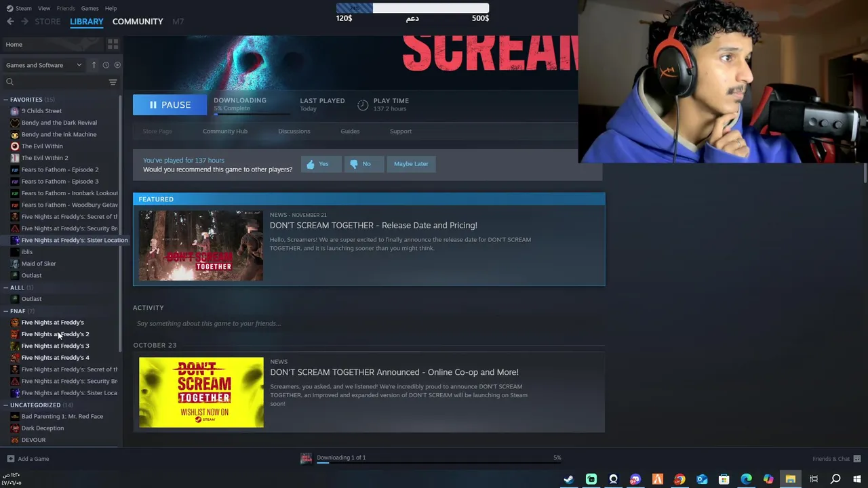Viewport: 868px width, 488px height.
Task: Click the forward navigation arrow
Action: coord(24,22)
